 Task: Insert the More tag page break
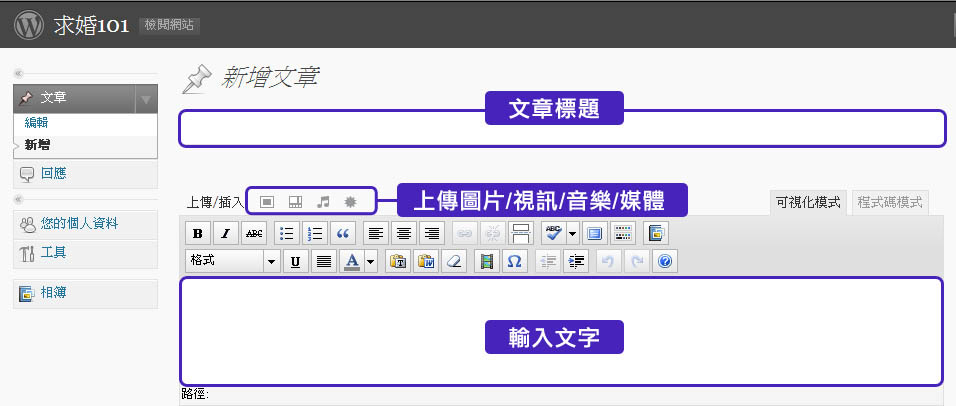[x=521, y=234]
